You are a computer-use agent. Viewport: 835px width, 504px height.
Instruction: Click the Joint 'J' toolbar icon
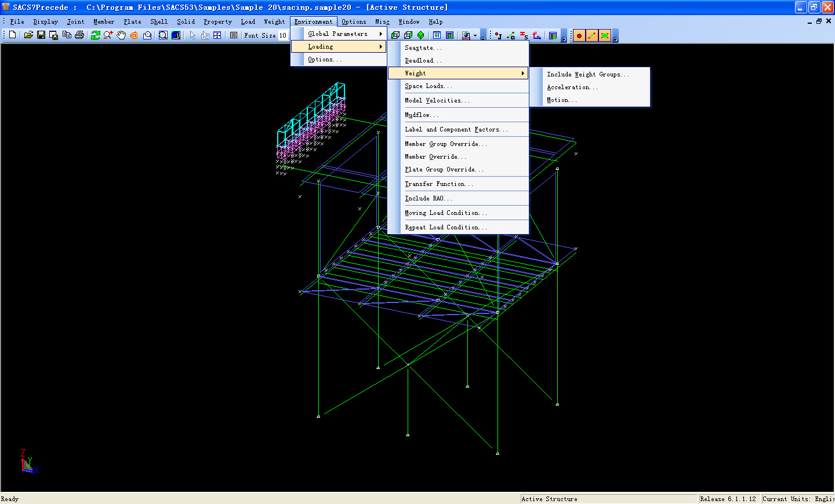pyautogui.click(x=498, y=35)
